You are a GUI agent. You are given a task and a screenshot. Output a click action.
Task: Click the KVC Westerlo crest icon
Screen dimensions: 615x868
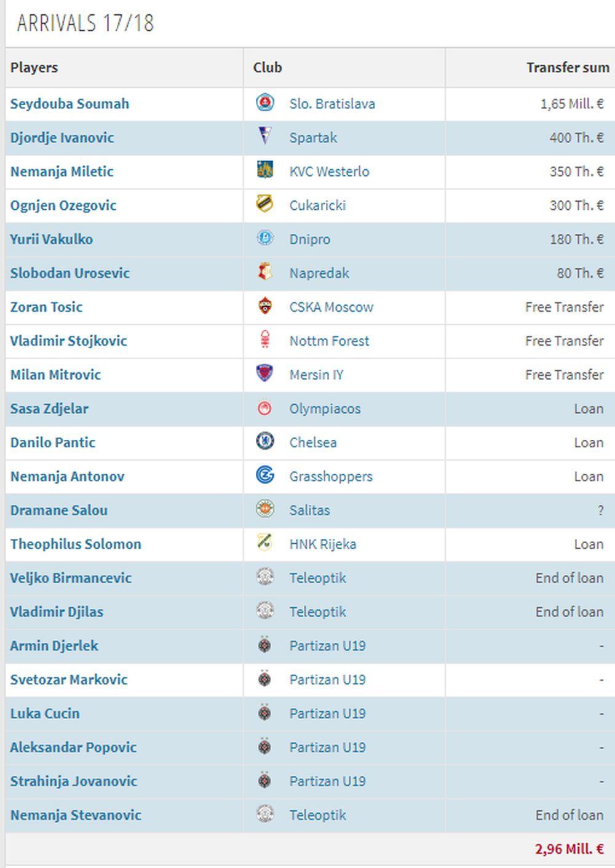click(x=264, y=171)
